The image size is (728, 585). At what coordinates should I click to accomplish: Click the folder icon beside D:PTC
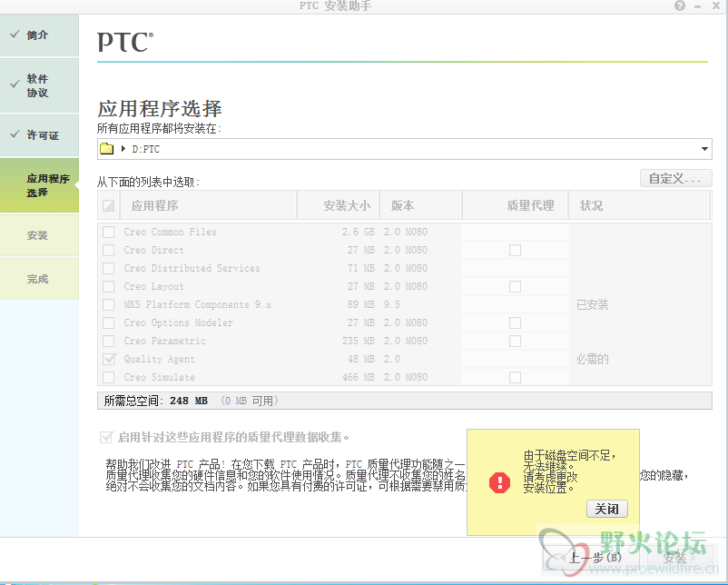click(x=107, y=149)
